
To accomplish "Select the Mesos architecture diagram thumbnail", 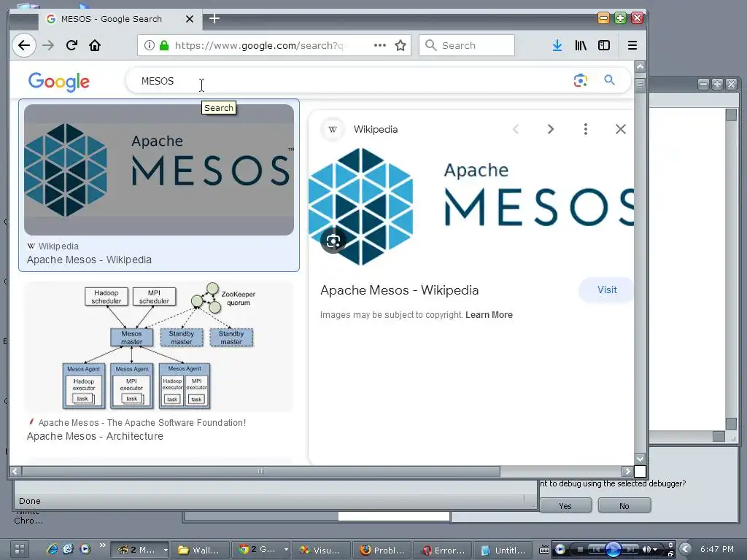I will point(158,346).
